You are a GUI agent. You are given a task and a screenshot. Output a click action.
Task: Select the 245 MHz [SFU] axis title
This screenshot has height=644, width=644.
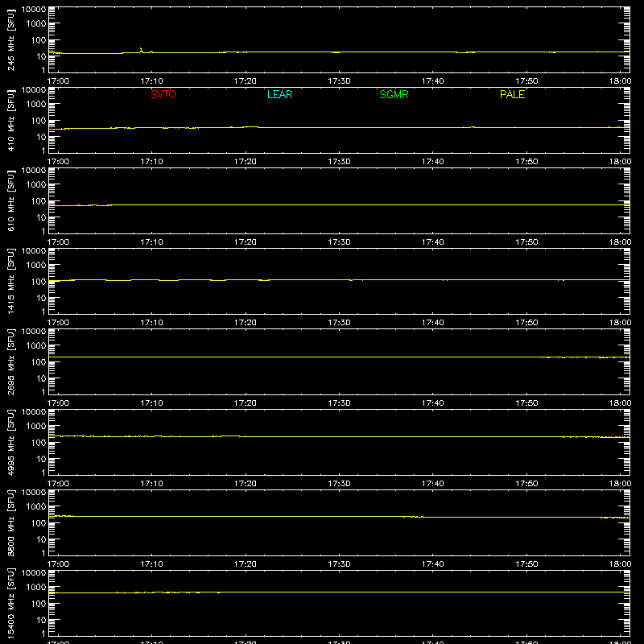click(x=11, y=39)
